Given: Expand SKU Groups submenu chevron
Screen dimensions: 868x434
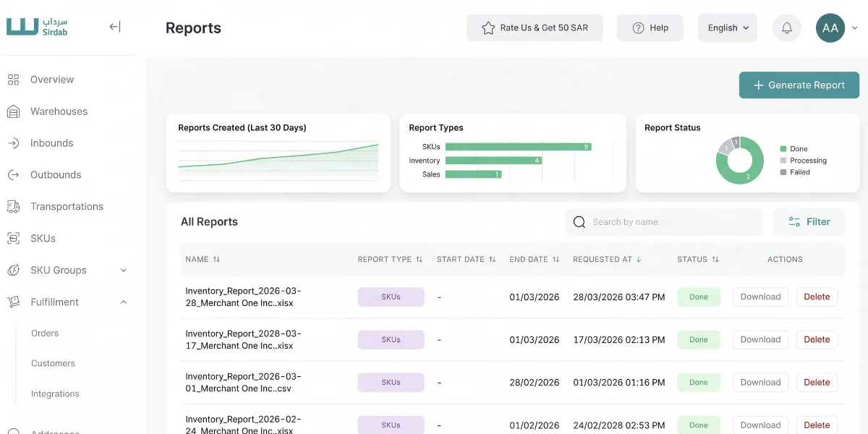Looking at the screenshot, I should pos(123,271).
